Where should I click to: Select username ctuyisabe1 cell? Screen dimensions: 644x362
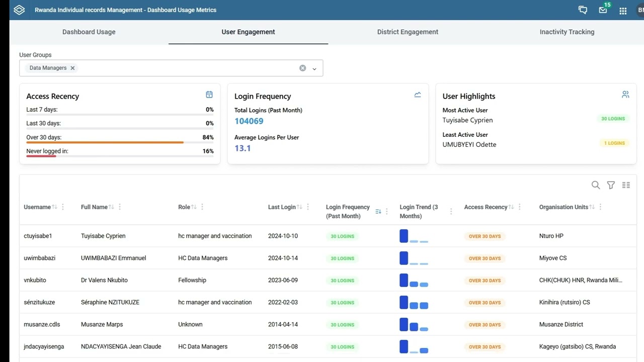38,236
